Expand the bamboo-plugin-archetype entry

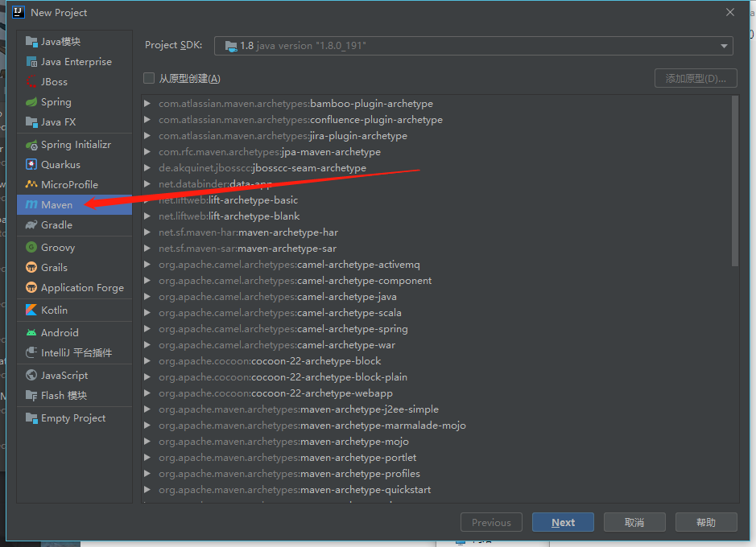(x=147, y=104)
